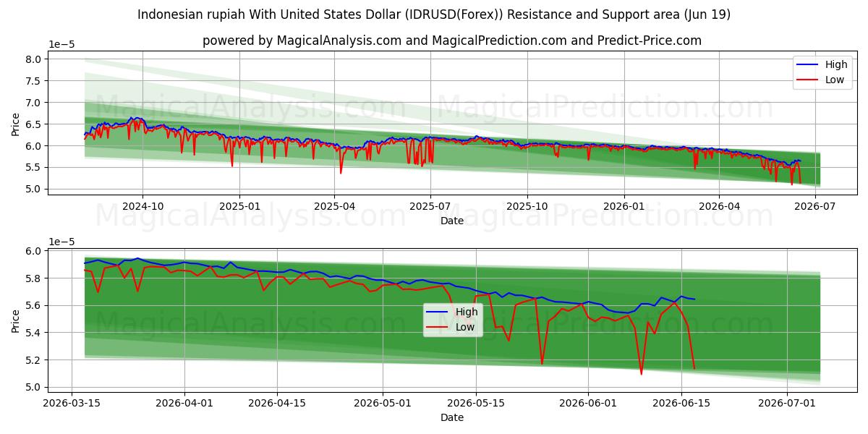Click the top chart x-axis label 2026-01
Image resolution: width=868 pixels, height=434 pixels.
[624, 207]
